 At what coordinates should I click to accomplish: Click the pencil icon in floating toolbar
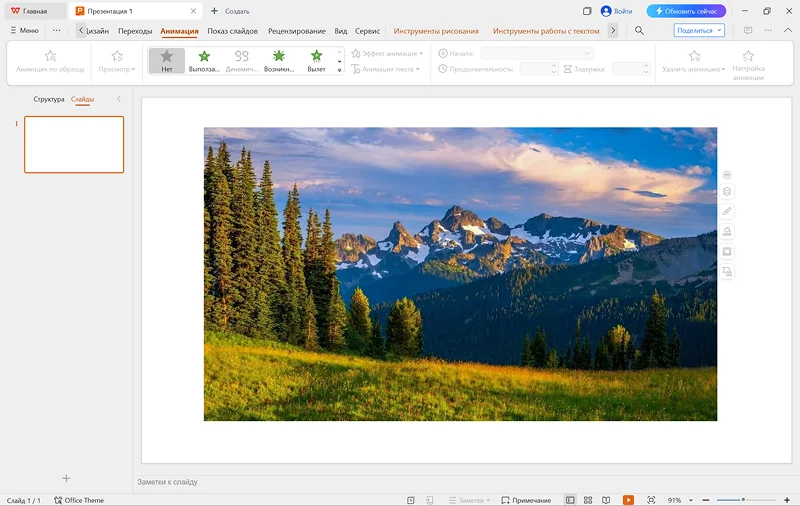point(727,212)
